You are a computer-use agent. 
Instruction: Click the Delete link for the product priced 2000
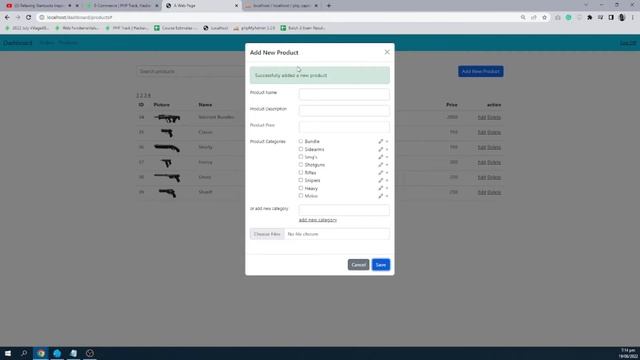point(494,117)
